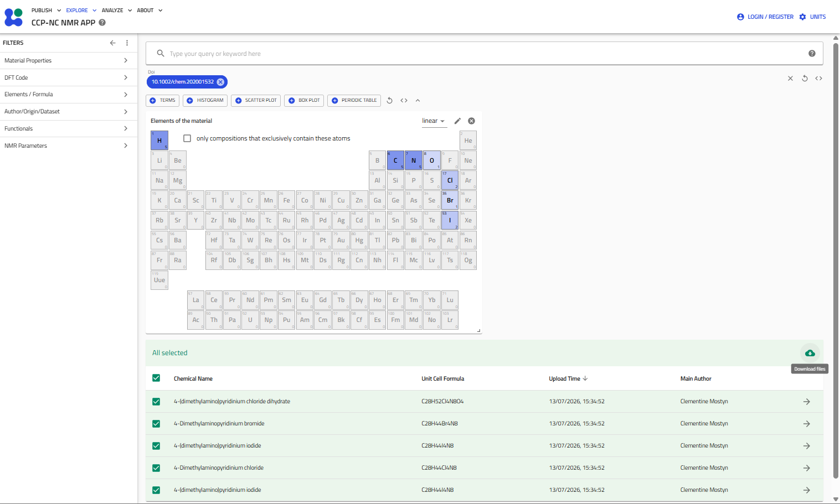The height and width of the screenshot is (504, 840).
Task: Open the PUBLISH menu
Action: tap(46, 11)
